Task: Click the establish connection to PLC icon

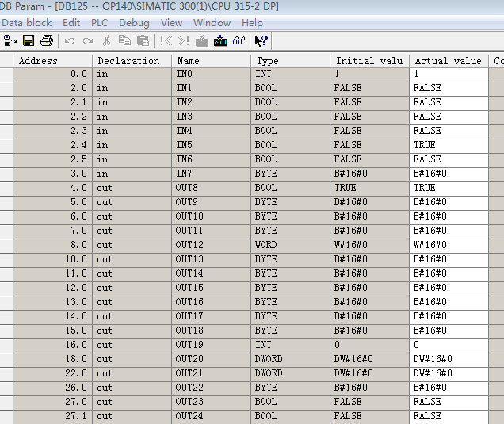Action: click(x=10, y=41)
